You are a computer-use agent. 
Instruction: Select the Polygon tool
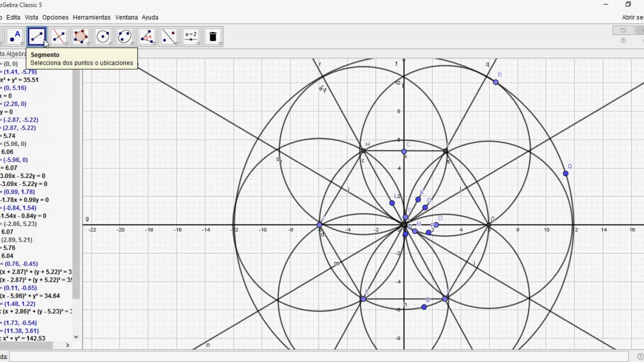(x=80, y=36)
